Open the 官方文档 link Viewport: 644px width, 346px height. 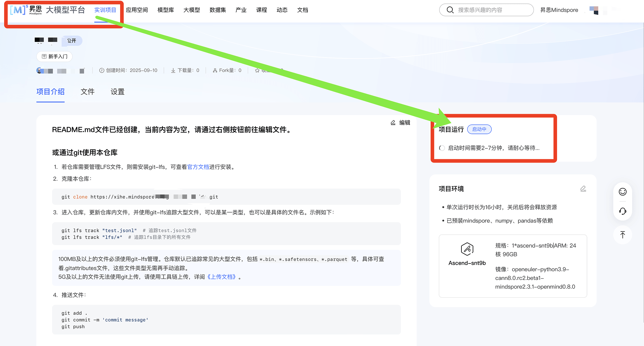198,167
